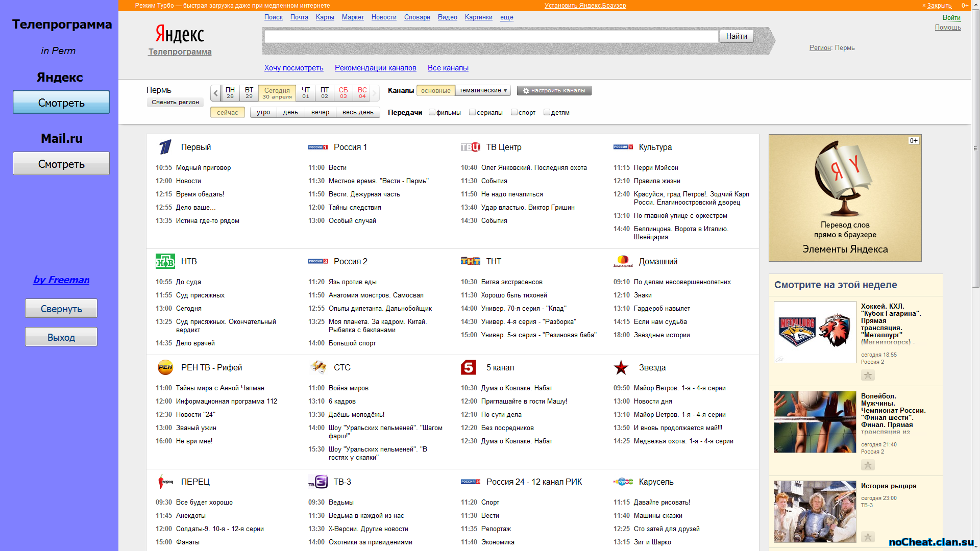Image resolution: width=980 pixels, height=551 pixels.
Task: Click the Найти search button
Action: click(737, 36)
